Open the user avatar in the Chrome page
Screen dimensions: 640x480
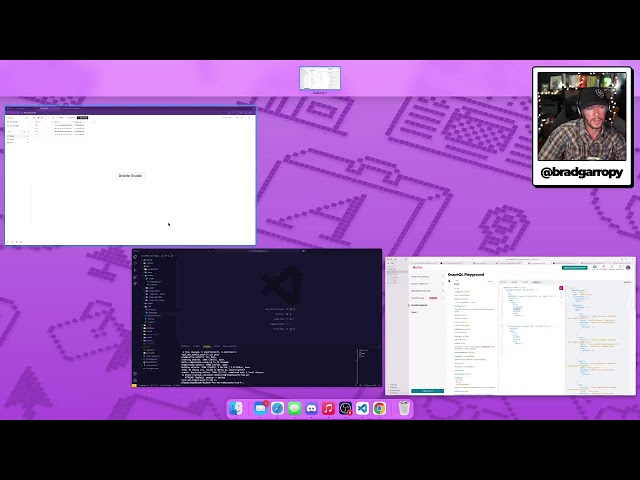coord(628,268)
